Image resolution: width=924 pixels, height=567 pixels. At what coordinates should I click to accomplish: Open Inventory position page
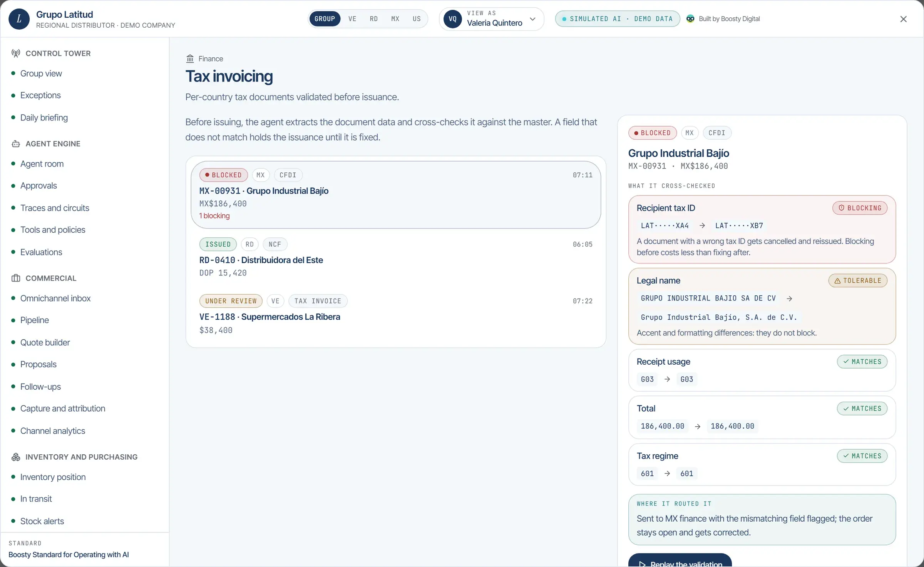coord(53,477)
